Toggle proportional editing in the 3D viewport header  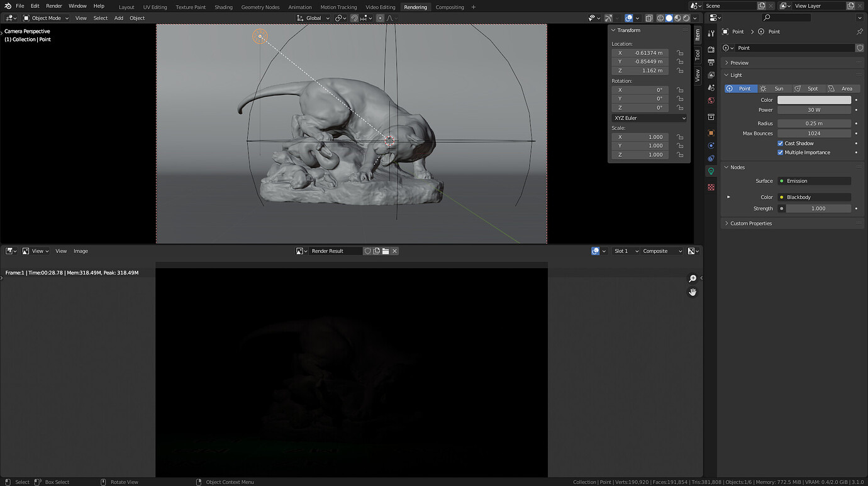tap(380, 18)
